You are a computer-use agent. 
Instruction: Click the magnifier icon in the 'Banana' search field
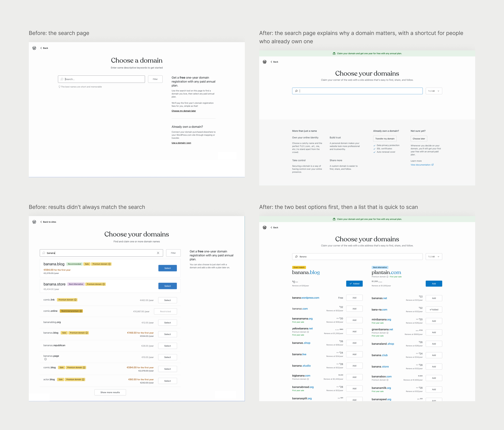pyautogui.click(x=296, y=257)
